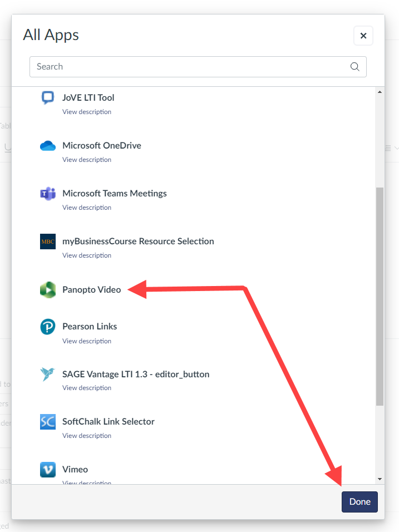Select myBusinessCourse Resource Selection
This screenshot has height=532, width=399.
pos(138,241)
